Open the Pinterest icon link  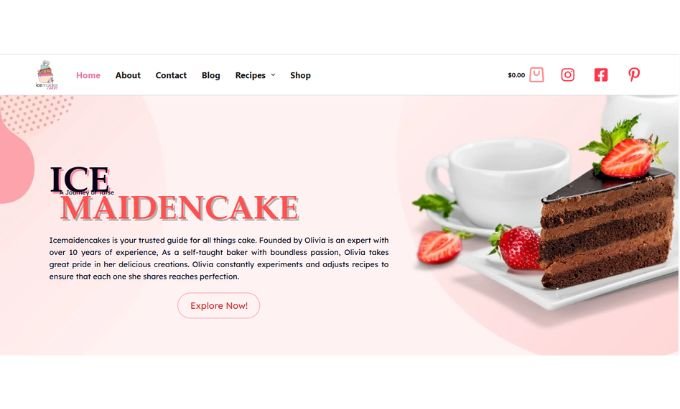tap(634, 75)
